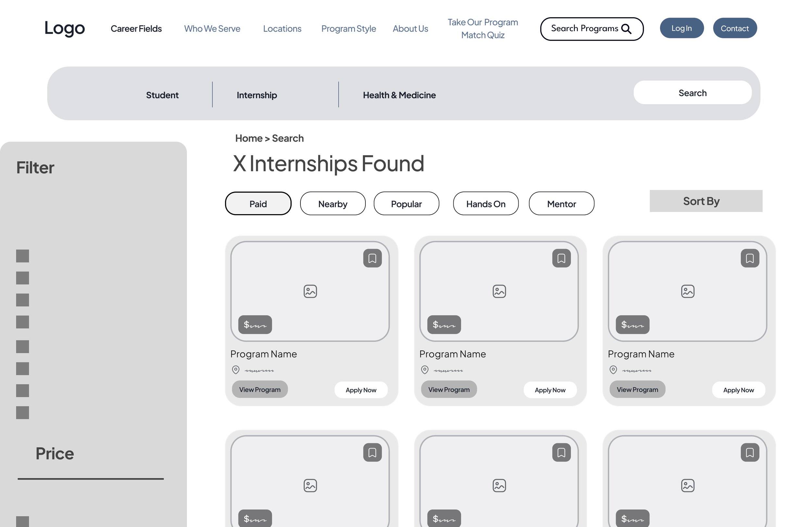Screen dimensions: 812x527
Task: Click location pin icon on first top-row card
Action: [x=235, y=370]
